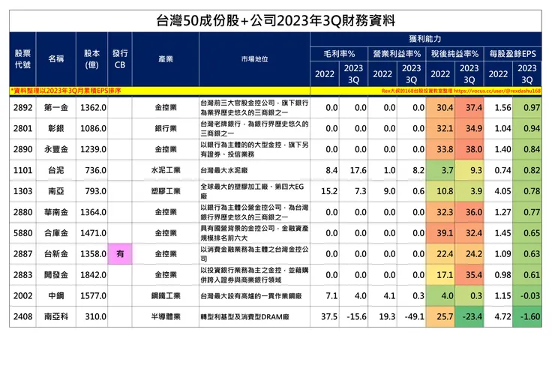Select the pink 有 CB cell
The image size is (555, 392).
[120, 253]
